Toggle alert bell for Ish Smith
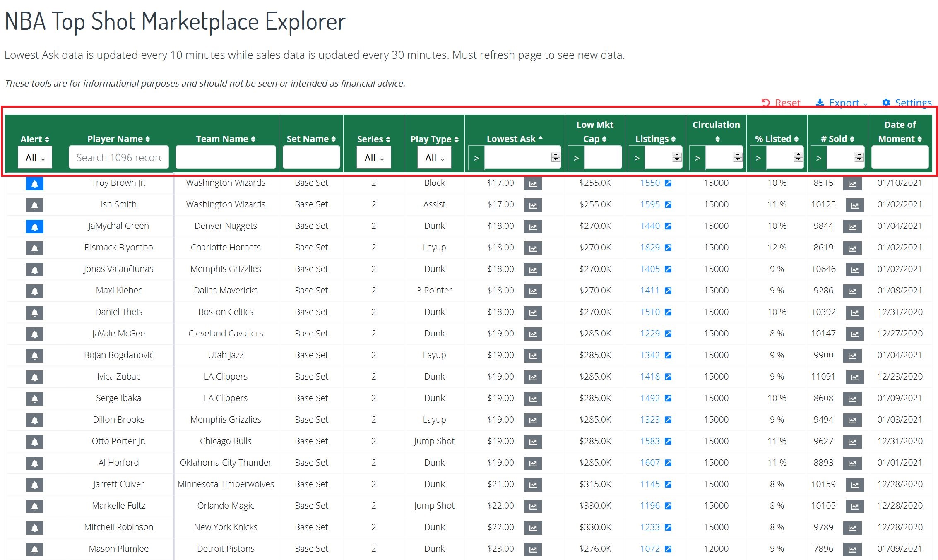 [35, 205]
